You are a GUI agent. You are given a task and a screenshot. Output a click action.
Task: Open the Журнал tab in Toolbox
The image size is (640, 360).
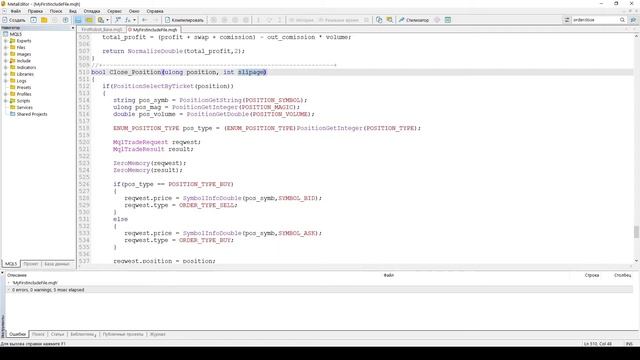(x=158, y=334)
